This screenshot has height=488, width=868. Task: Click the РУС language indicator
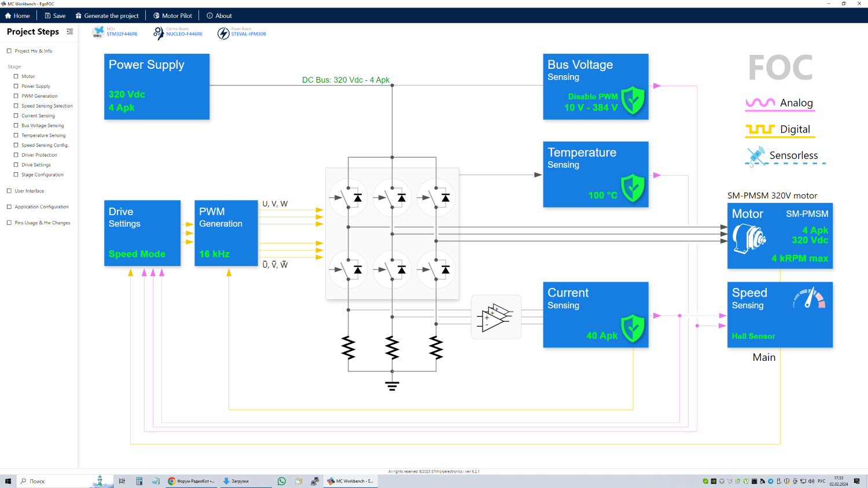[822, 481]
